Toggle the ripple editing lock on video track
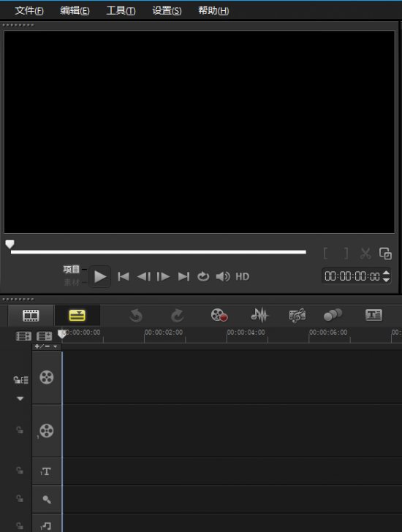402x532 pixels. 20,380
